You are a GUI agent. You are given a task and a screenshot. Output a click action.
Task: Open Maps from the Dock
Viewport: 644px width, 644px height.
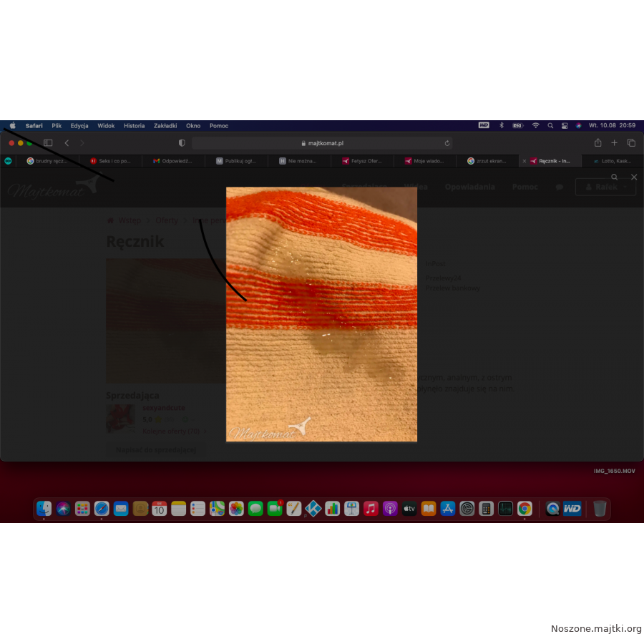217,509
